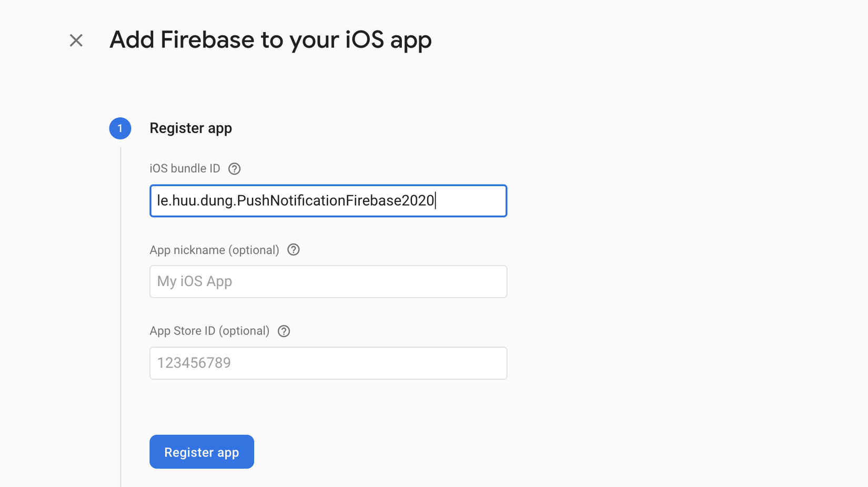Place cursor on 'PushNotificationFirebase2020' in bundle ID
Viewport: 868px width, 487px height.
336,201
